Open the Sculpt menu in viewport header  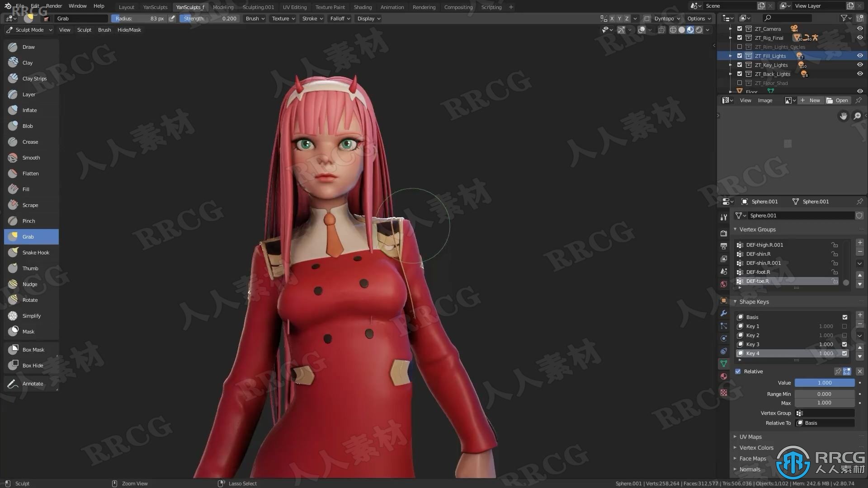[84, 30]
